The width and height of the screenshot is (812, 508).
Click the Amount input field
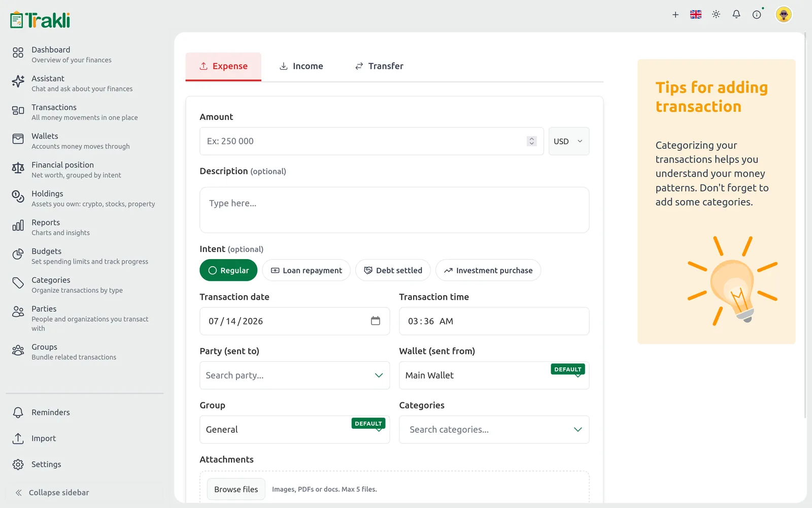371,141
